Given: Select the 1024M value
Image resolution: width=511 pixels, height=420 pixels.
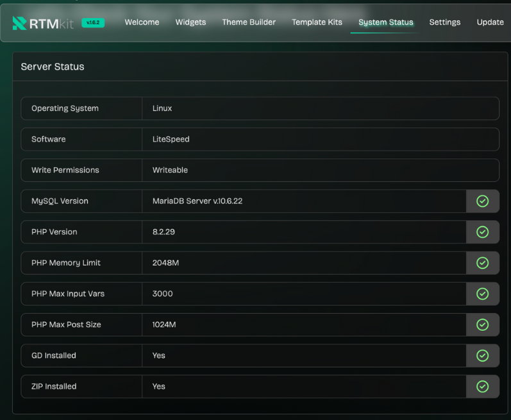Looking at the screenshot, I should 164,324.
